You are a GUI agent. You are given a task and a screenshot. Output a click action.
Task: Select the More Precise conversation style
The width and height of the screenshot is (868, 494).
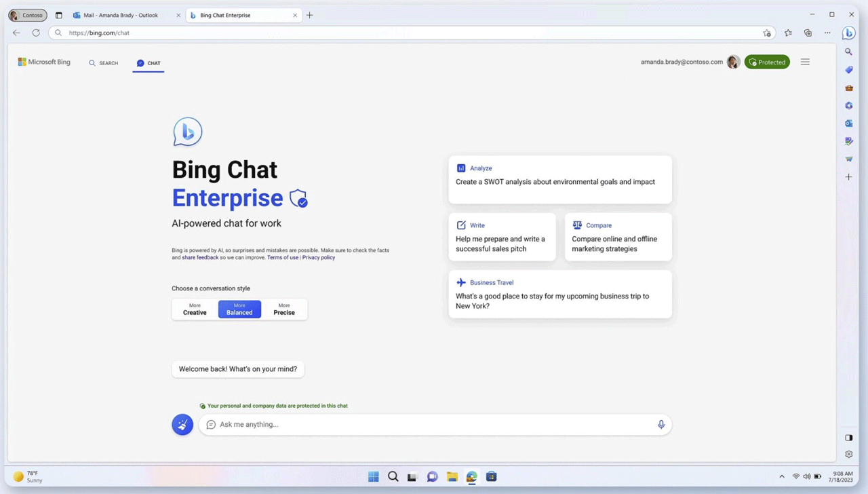point(283,309)
